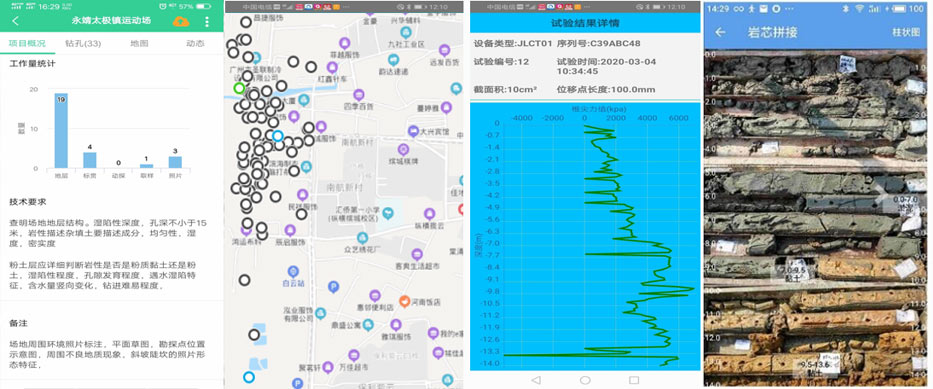Image resolution: width=933 pixels, height=389 pixels.
Task: Switch to the 地图 tab
Action: click(x=139, y=43)
